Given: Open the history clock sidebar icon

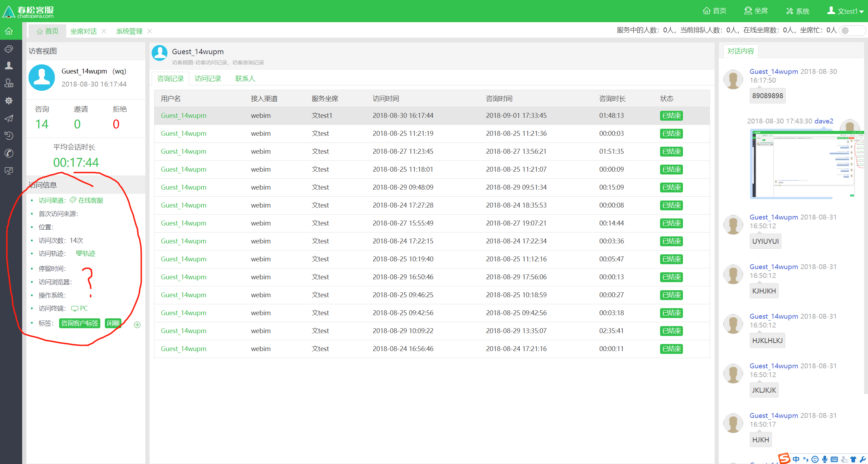Looking at the screenshot, I should coord(9,136).
